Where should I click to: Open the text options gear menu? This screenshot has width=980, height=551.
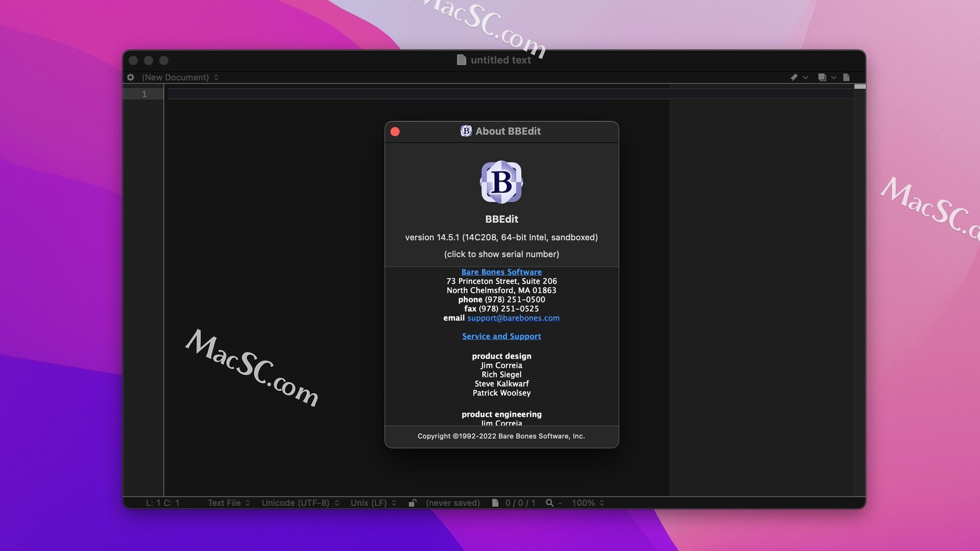coord(131,77)
